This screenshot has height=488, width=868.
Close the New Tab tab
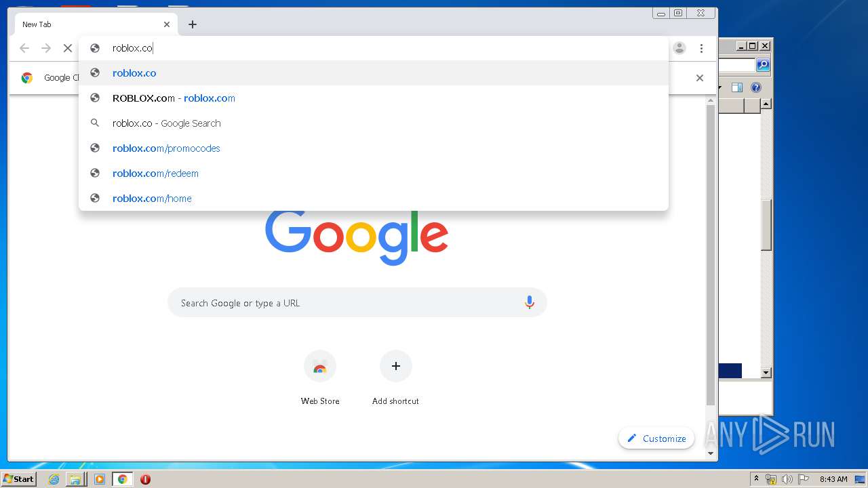pos(167,24)
